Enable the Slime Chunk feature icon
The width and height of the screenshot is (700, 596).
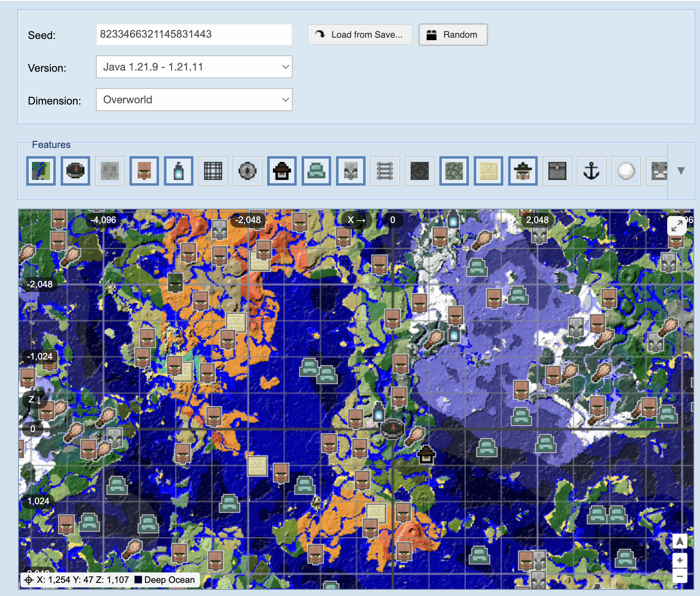point(110,171)
